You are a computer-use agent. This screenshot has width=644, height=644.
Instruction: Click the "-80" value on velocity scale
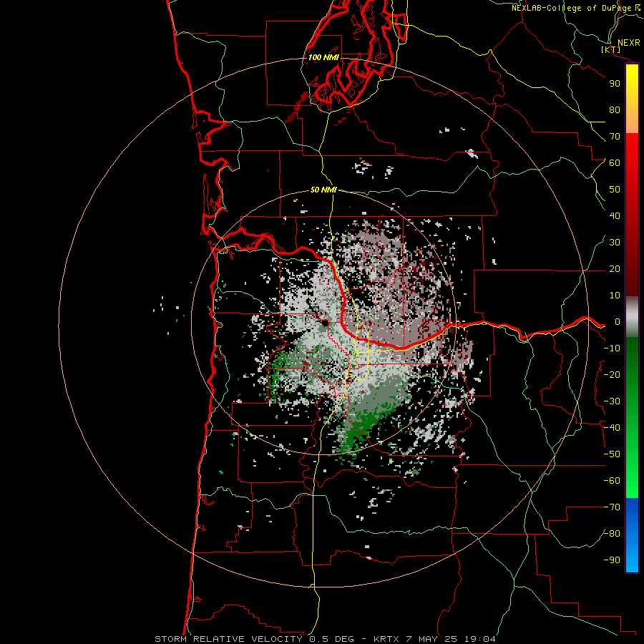coord(612,534)
